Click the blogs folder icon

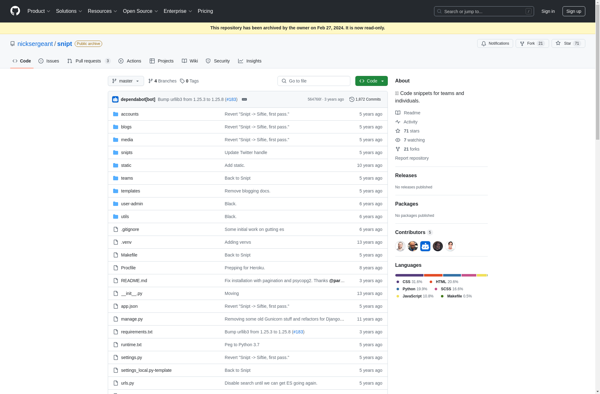tap(116, 127)
